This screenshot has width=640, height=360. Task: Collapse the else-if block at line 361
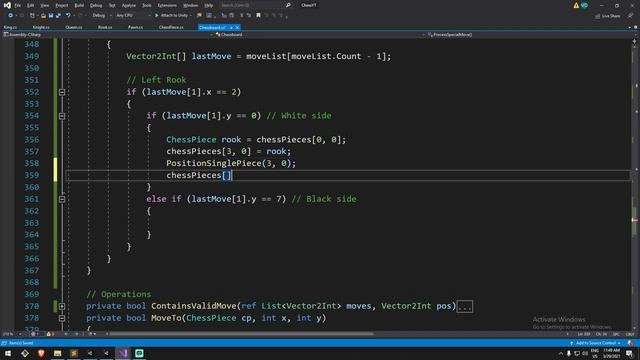point(62,199)
